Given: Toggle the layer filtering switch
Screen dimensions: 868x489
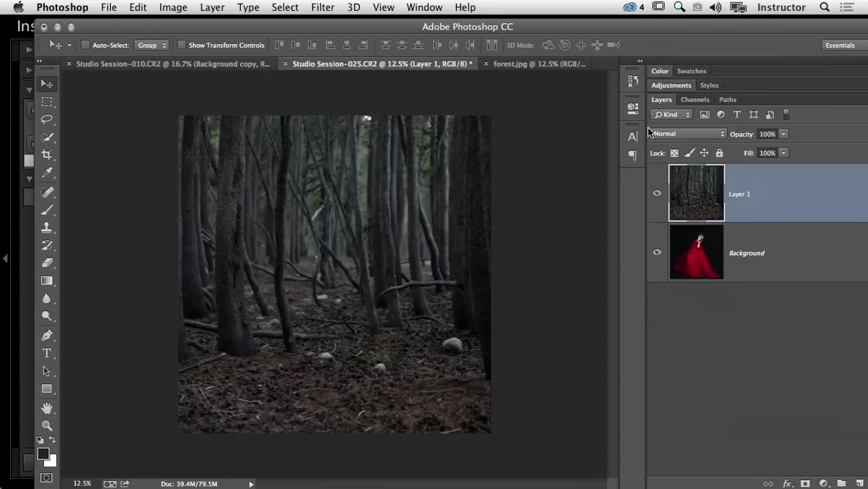Looking at the screenshot, I should point(786,114).
